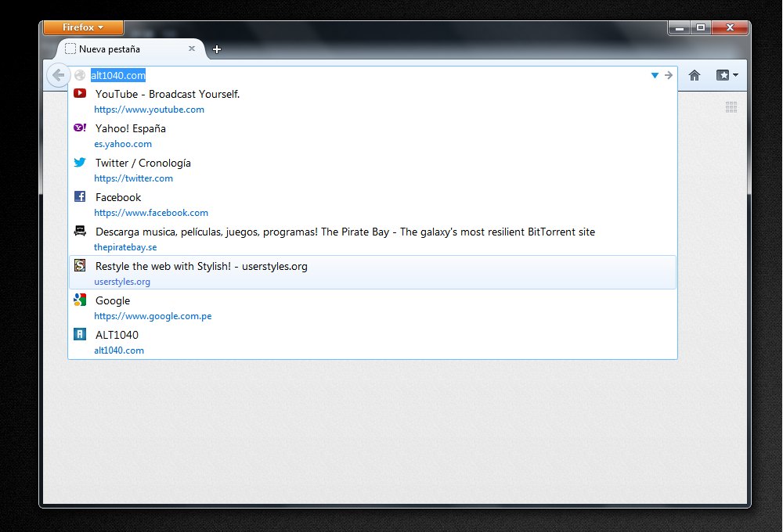
Task: Minimize the Firefox window
Action: 679,28
